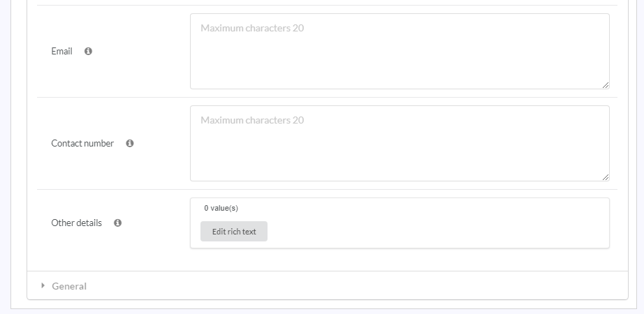Open the Other details help icon

point(117,223)
